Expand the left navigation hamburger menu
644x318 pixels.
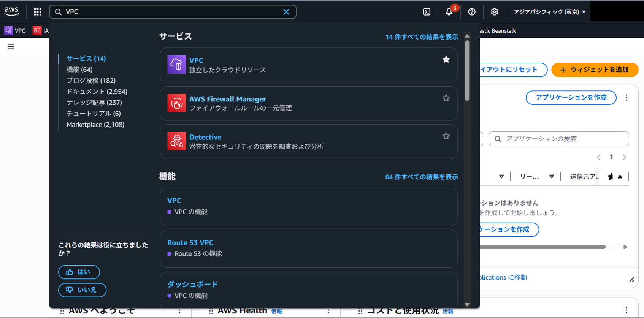[x=11, y=47]
